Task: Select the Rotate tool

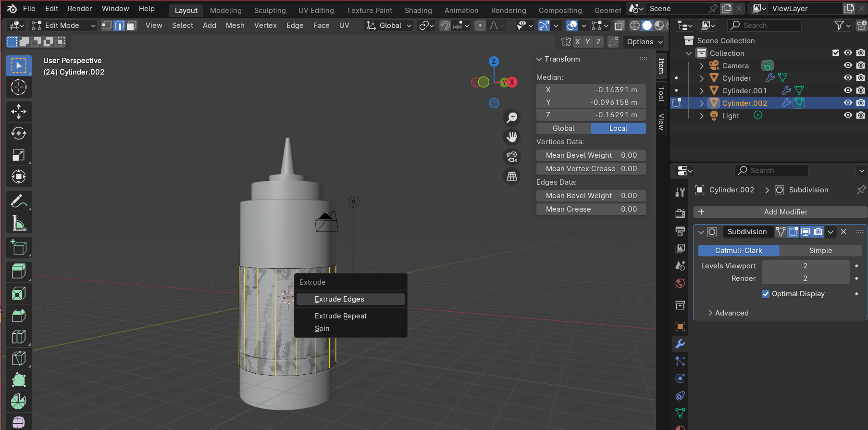Action: click(x=19, y=133)
